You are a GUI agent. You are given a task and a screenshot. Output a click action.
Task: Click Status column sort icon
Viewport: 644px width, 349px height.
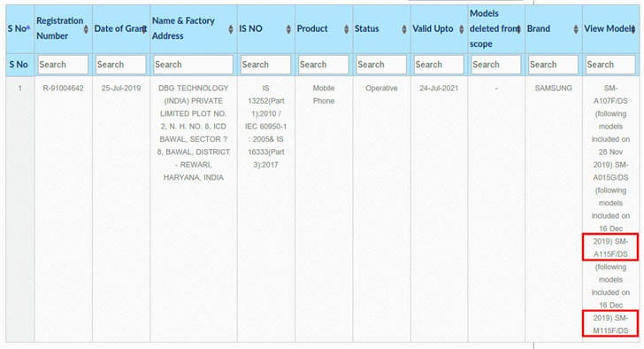pyautogui.click(x=404, y=28)
